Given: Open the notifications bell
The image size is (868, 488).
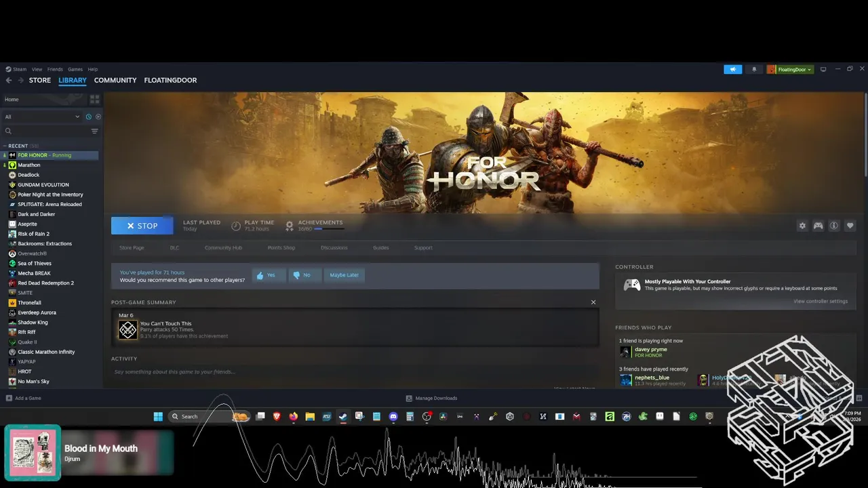Looking at the screenshot, I should tap(754, 69).
